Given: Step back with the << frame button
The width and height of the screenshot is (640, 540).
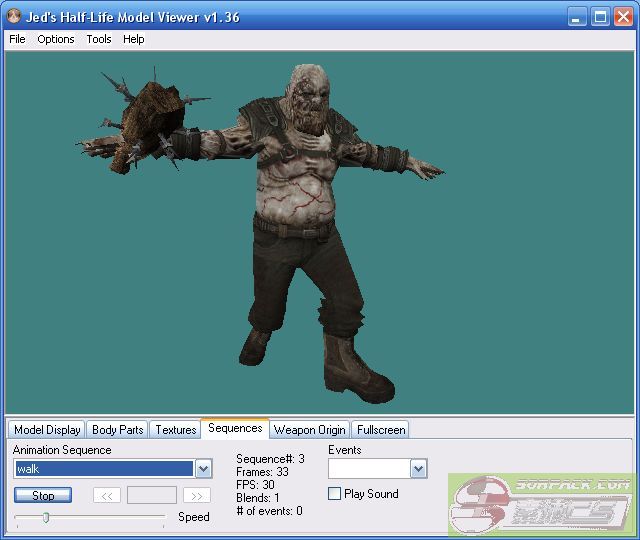Looking at the screenshot, I should pyautogui.click(x=107, y=495).
